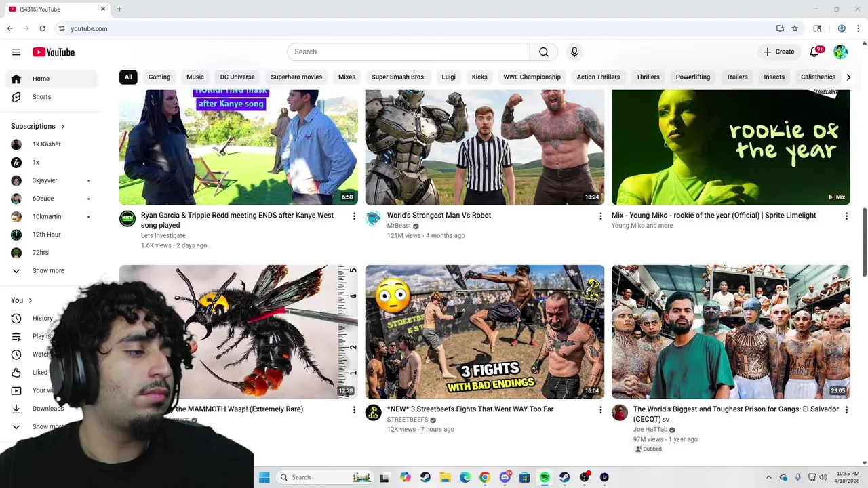The height and width of the screenshot is (488, 868).
Task: Open Spotify from the taskbar
Action: coord(545,477)
